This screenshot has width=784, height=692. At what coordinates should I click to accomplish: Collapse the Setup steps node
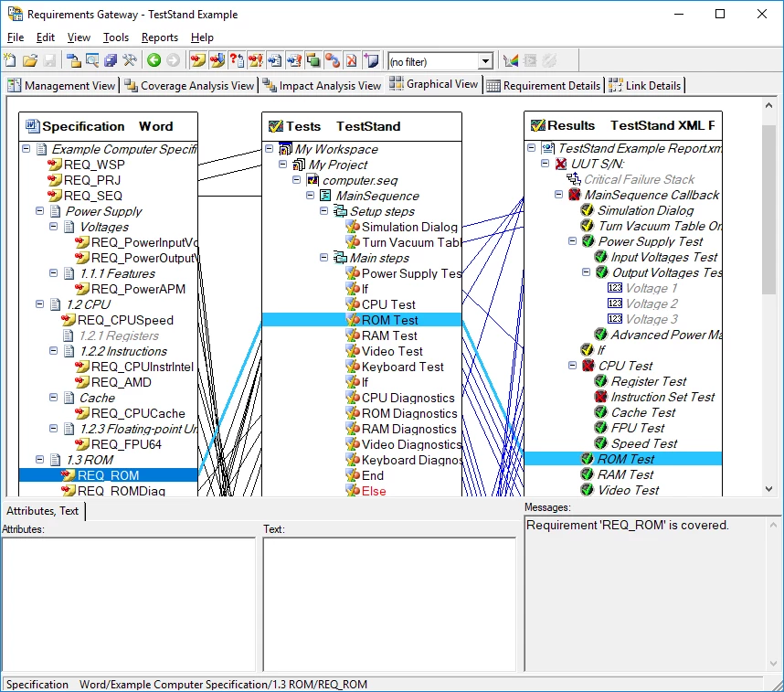pos(324,210)
